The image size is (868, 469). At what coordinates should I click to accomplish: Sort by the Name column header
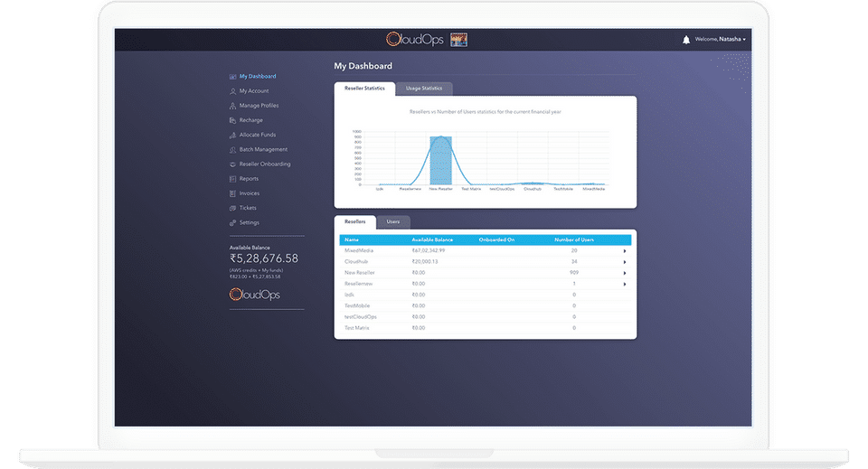point(352,240)
